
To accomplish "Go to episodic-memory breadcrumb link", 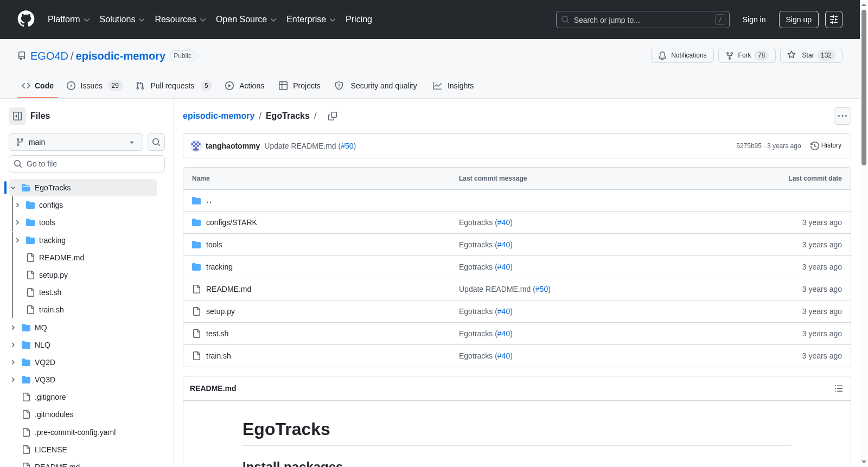I will pos(219,116).
